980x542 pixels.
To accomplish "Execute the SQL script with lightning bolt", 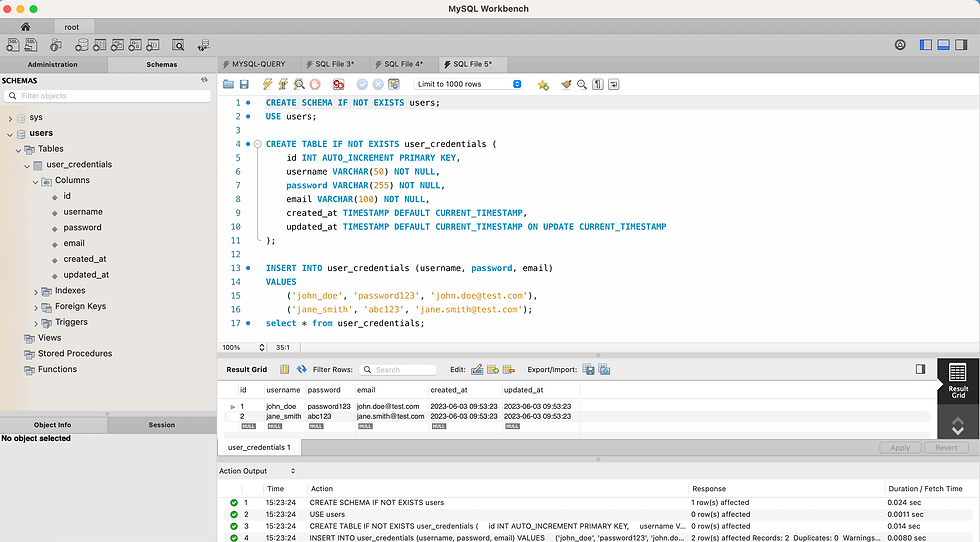I will 267,85.
